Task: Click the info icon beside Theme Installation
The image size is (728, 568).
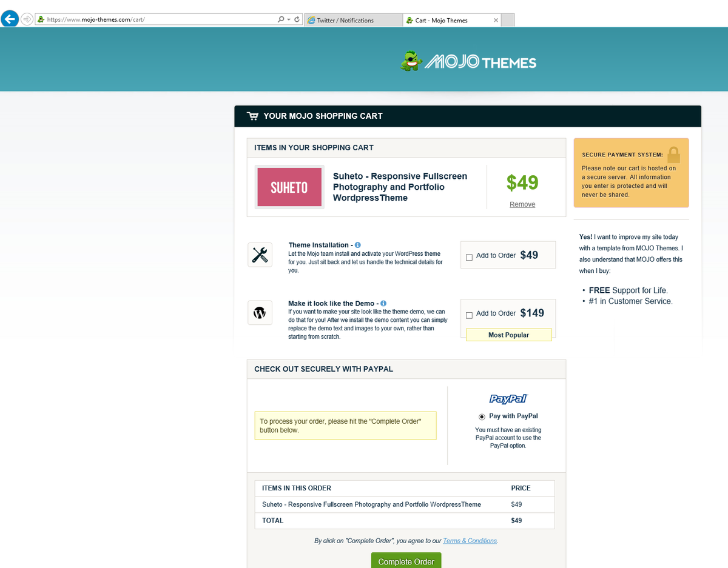Action: 357,245
